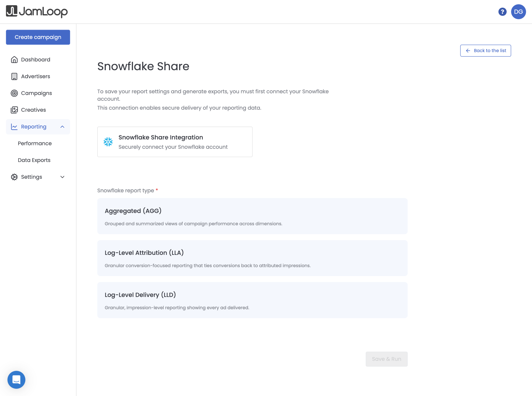The width and height of the screenshot is (532, 396).
Task: Open the chat support bubble
Action: coord(16,380)
